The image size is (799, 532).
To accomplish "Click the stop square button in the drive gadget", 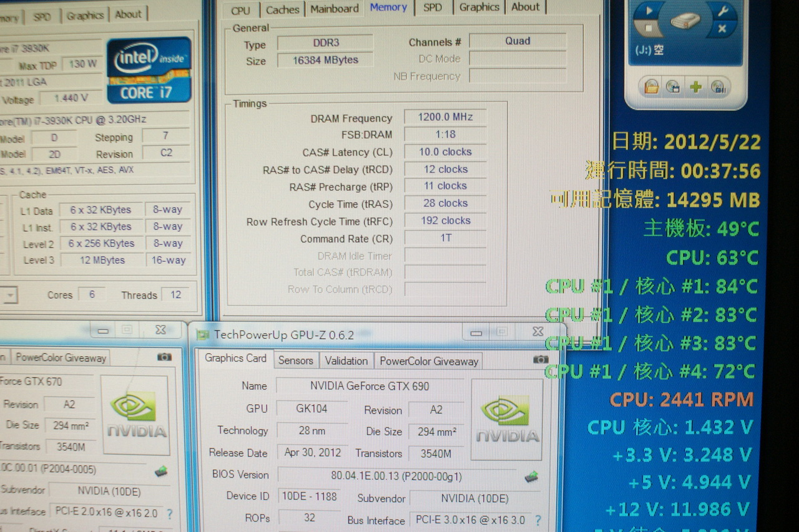I will tap(649, 28).
